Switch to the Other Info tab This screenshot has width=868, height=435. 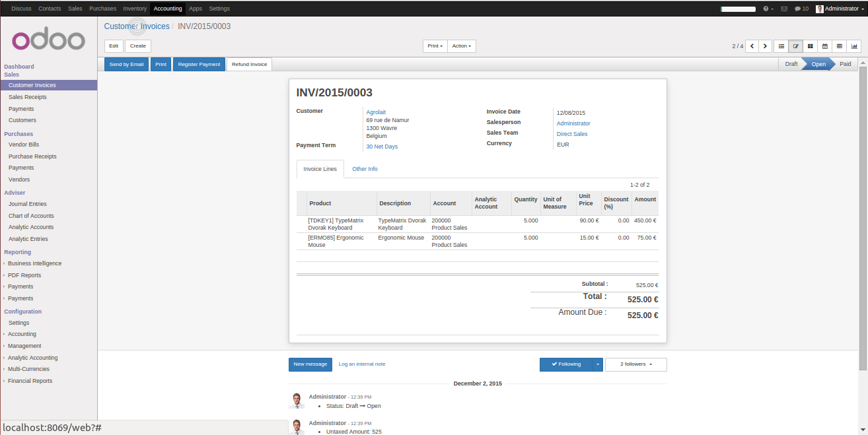coord(365,169)
